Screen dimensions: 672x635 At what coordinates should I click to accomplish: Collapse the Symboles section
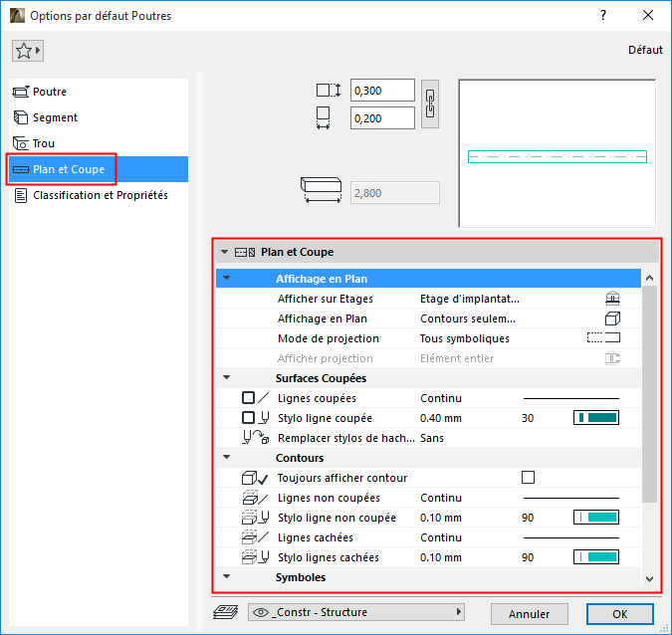coord(227,577)
